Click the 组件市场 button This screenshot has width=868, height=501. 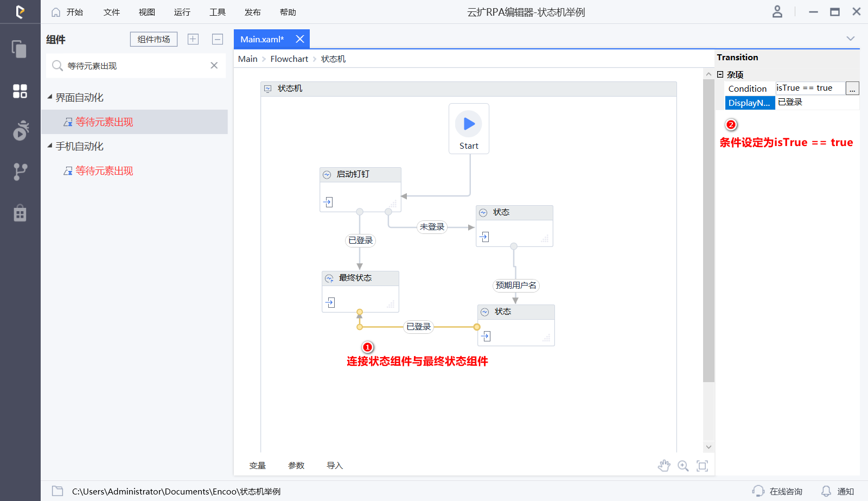154,39
